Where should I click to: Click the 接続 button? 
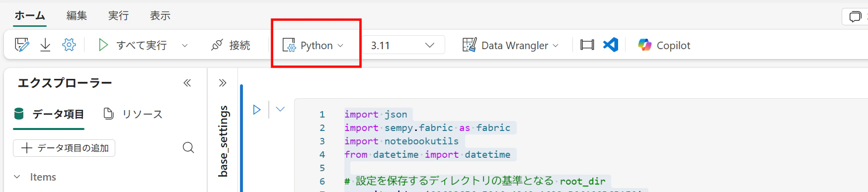click(231, 45)
